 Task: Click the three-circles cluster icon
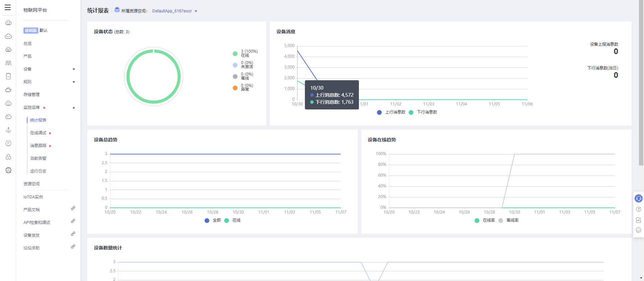pos(8,157)
